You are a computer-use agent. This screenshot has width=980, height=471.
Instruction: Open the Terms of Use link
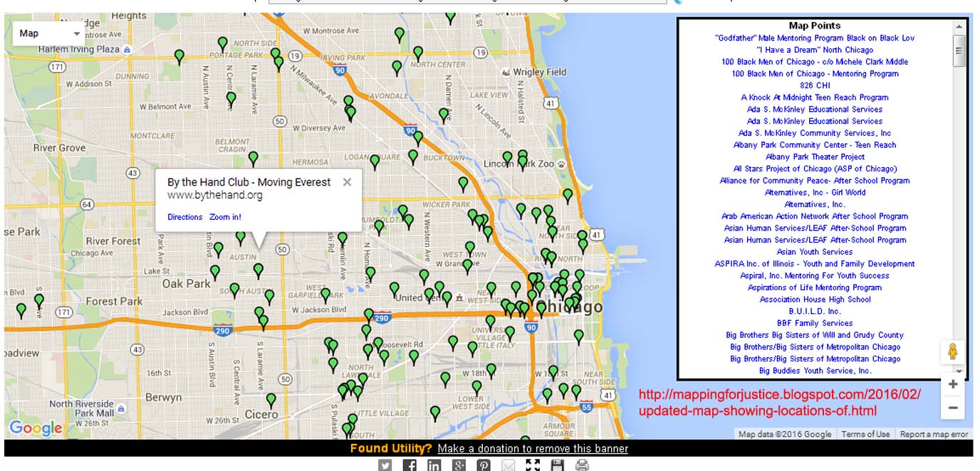[865, 434]
